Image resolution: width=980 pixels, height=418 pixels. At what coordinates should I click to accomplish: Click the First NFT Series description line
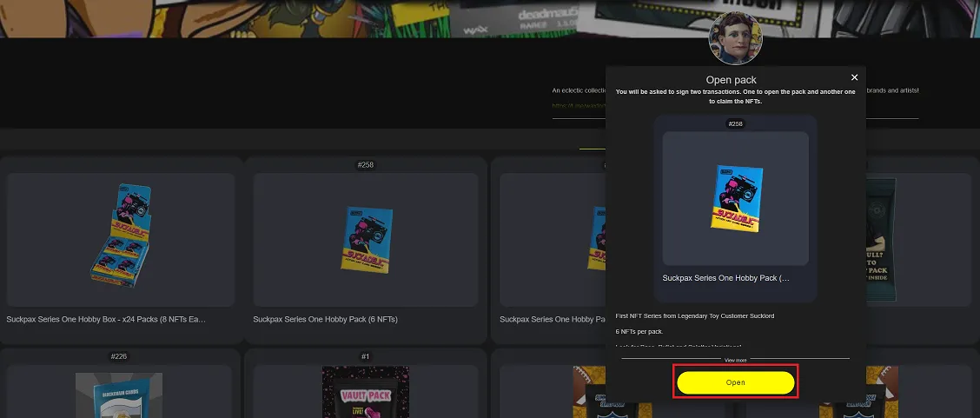[694, 316]
